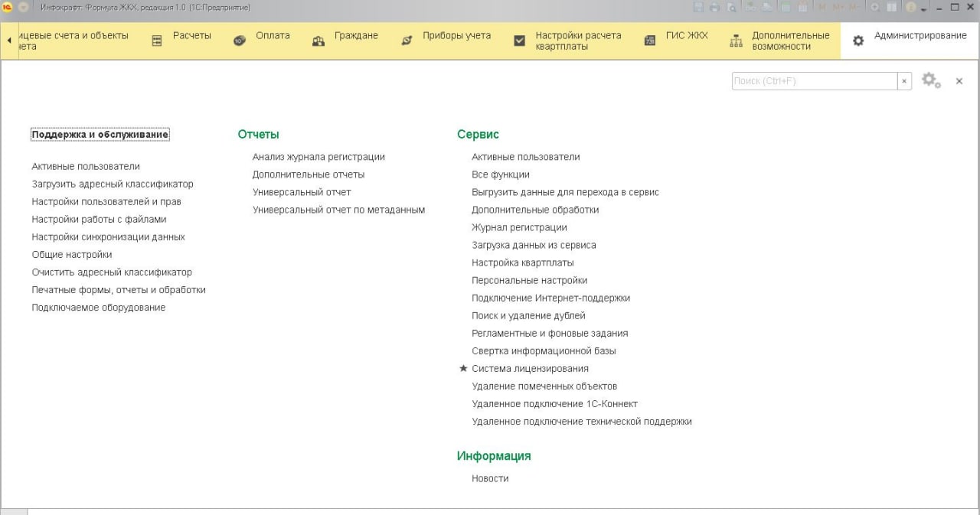Click the Поддержка и обслуживание header
This screenshot has width=980, height=515.
pyautogui.click(x=100, y=135)
